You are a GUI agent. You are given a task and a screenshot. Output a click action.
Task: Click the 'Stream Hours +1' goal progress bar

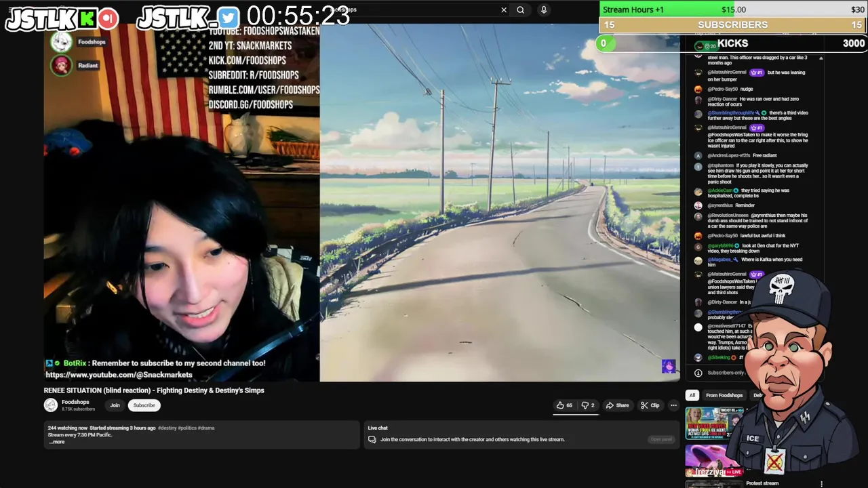pos(733,9)
